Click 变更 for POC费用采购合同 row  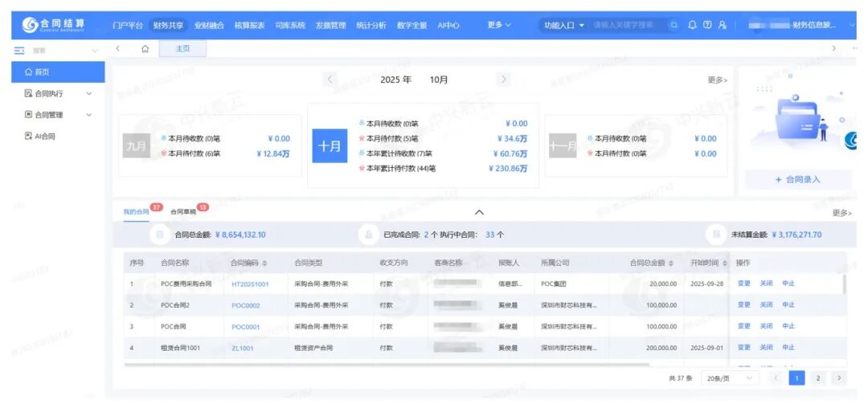[743, 284]
